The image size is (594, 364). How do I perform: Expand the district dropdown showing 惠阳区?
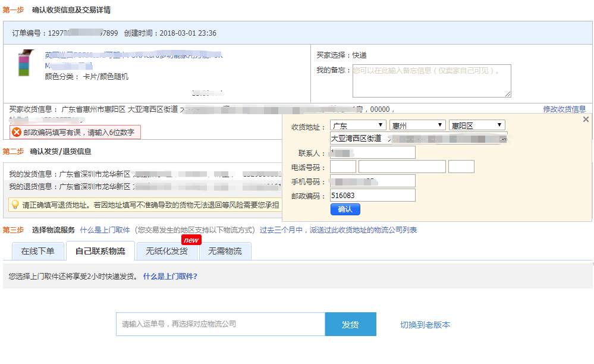pos(477,125)
